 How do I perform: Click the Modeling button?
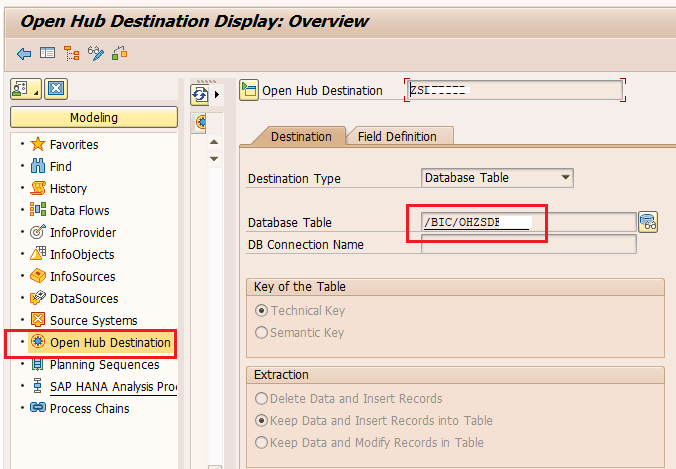(94, 117)
